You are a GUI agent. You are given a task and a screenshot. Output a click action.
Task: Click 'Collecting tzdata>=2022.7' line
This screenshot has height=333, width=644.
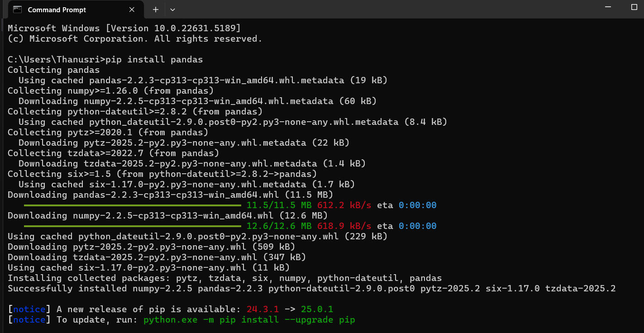coord(113,153)
